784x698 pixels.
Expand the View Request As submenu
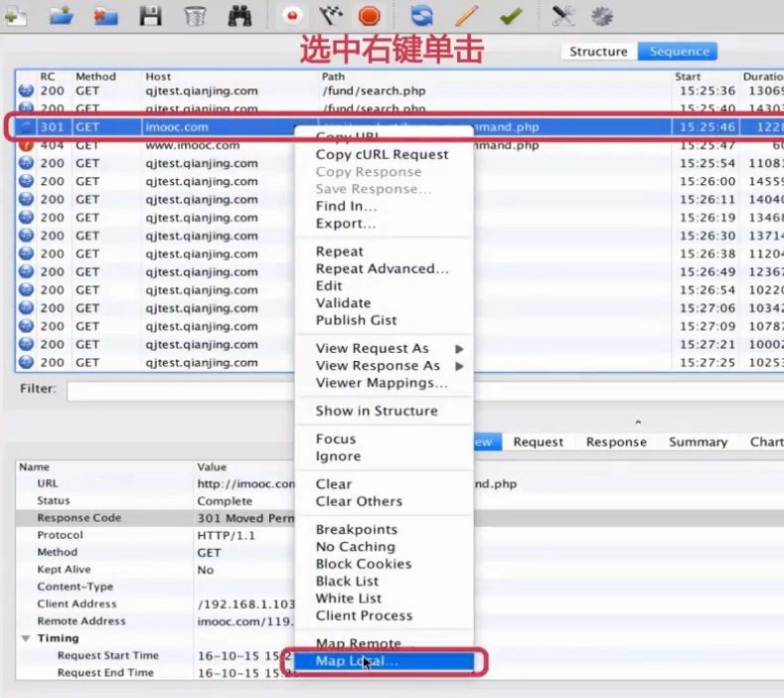384,348
